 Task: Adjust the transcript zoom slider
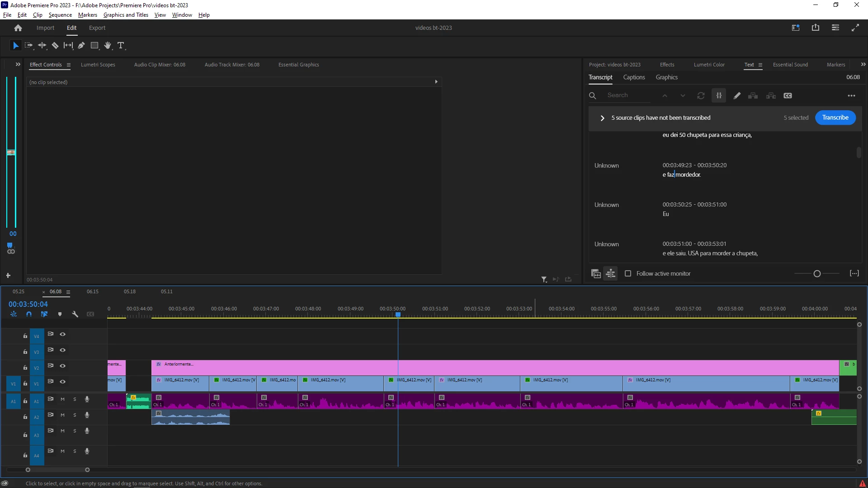click(817, 274)
